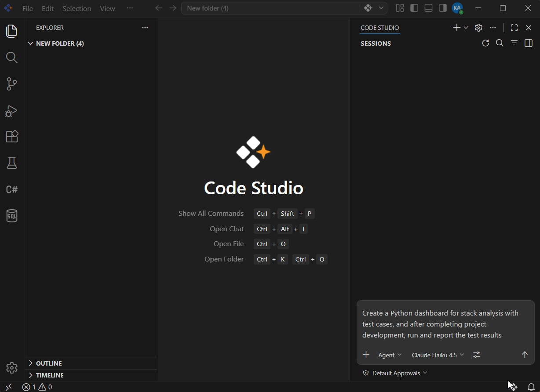The width and height of the screenshot is (540, 392).
Task: Click the Open Chat label
Action: pos(226,229)
